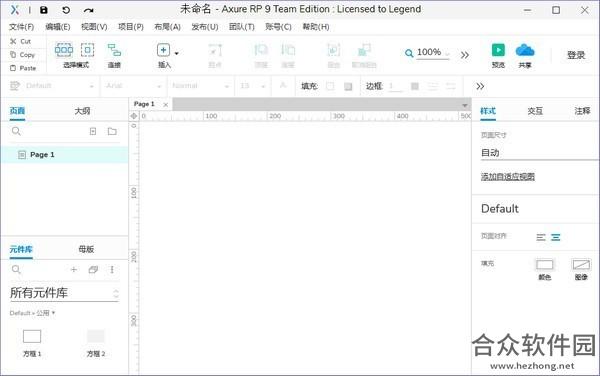Click the border color swatch
The image size is (600, 376).
coord(414,86)
